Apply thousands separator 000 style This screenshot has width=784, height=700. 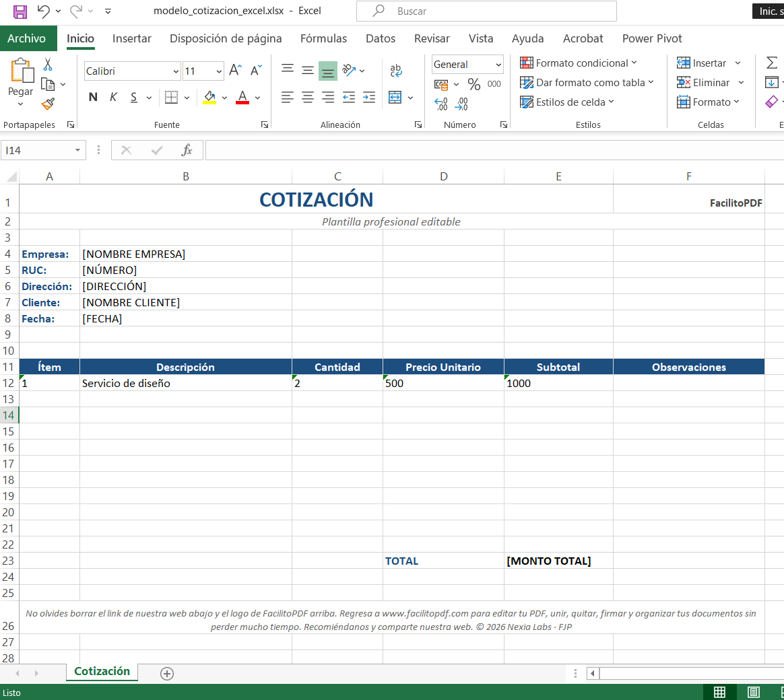tap(494, 84)
